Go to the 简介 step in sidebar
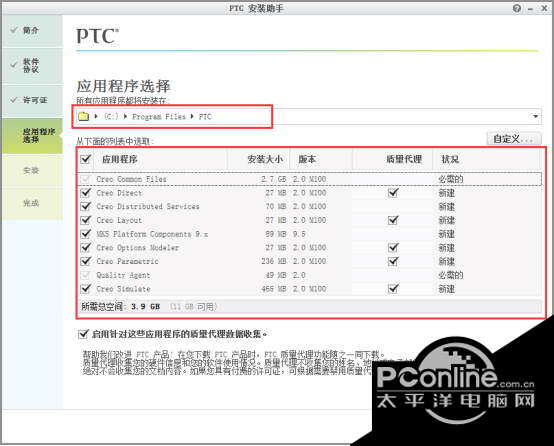Viewport: 554px width, 446px height. (33, 30)
